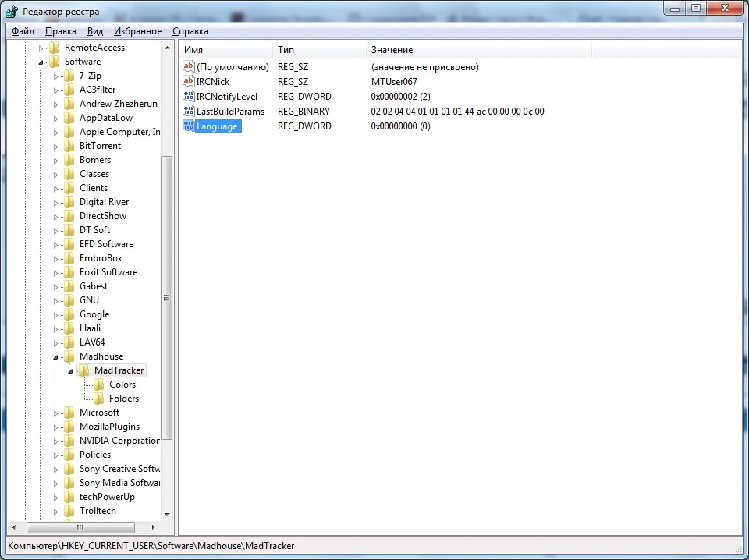The image size is (749, 560).
Task: Open the Файл menu
Action: click(23, 31)
